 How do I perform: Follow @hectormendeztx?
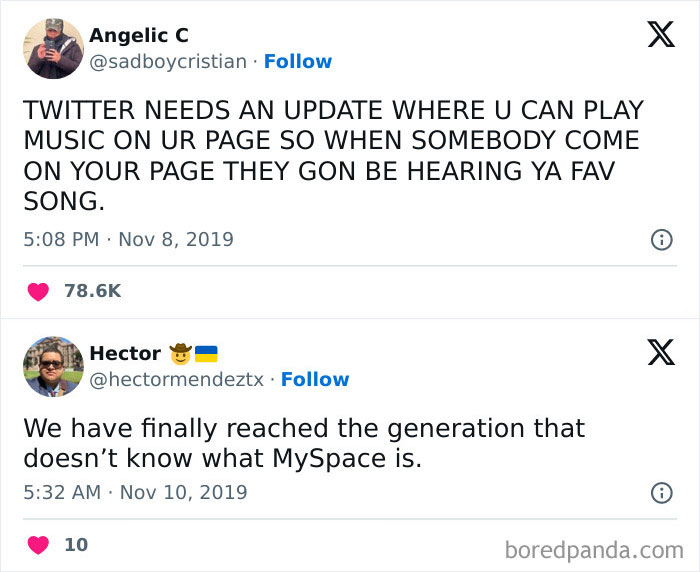[315, 380]
